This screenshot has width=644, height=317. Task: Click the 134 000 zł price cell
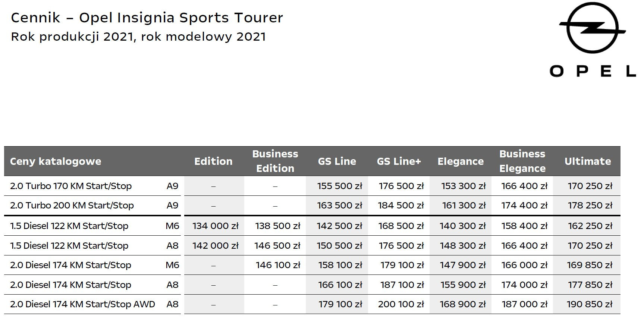[x=215, y=226]
